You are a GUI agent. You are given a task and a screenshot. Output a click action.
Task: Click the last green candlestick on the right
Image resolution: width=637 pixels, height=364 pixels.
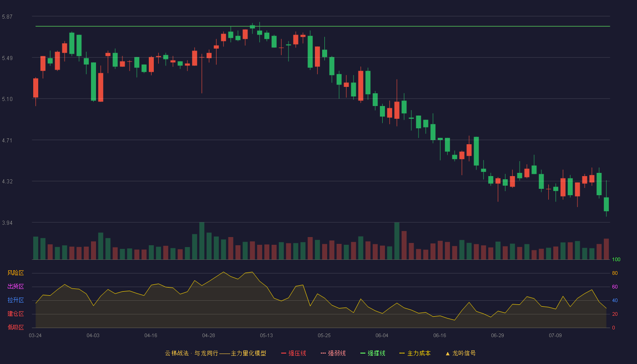[606, 204]
